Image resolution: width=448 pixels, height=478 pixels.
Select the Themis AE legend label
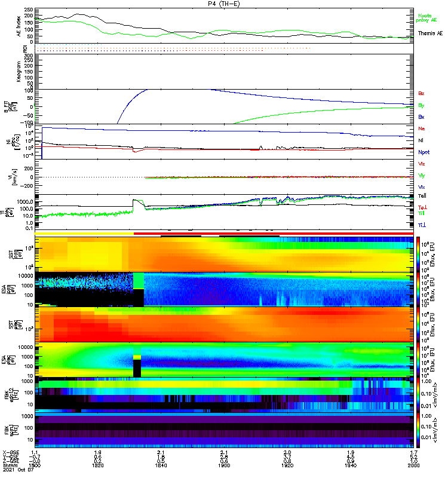point(430,33)
